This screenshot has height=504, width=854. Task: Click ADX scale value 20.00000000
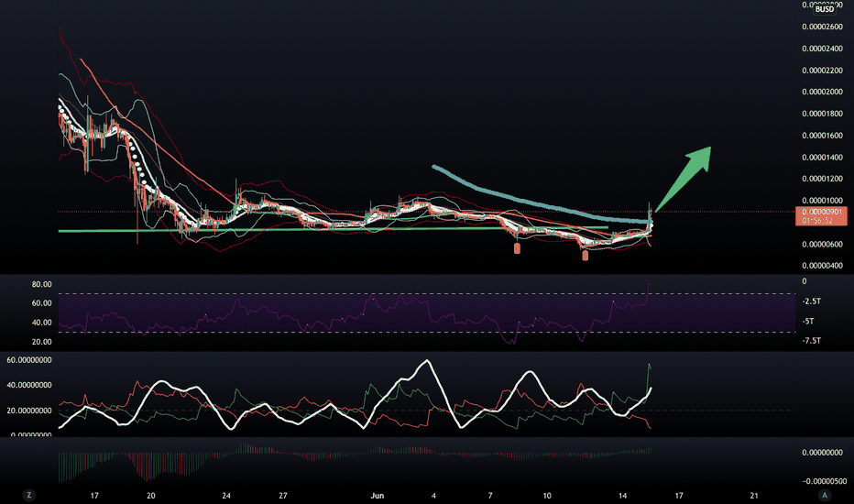[29, 411]
